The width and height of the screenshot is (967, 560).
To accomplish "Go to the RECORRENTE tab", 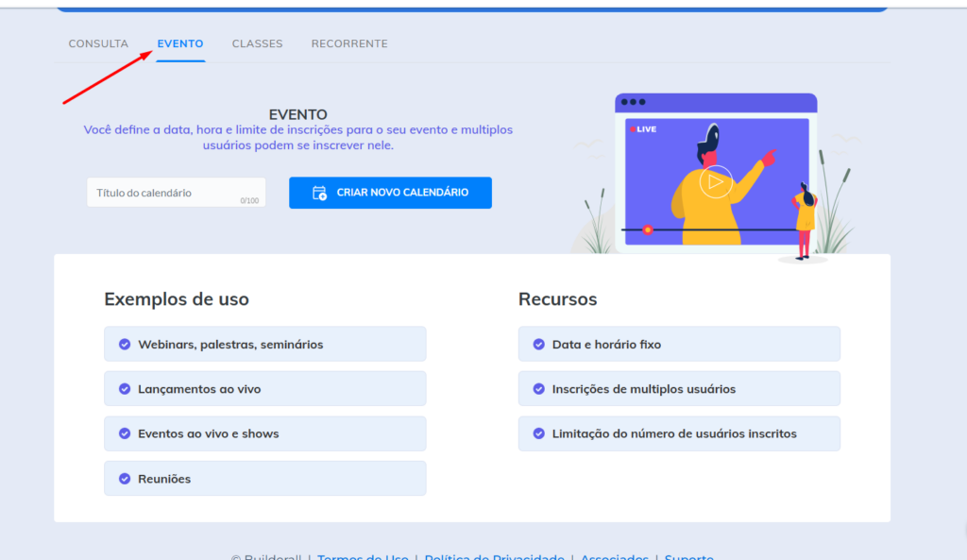I will click(x=349, y=43).
